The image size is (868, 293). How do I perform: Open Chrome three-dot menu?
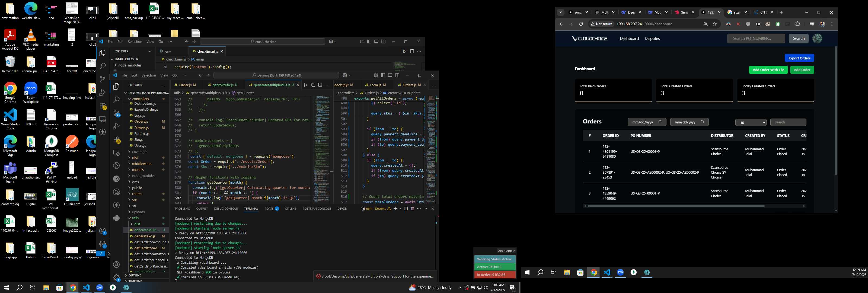pos(832,24)
